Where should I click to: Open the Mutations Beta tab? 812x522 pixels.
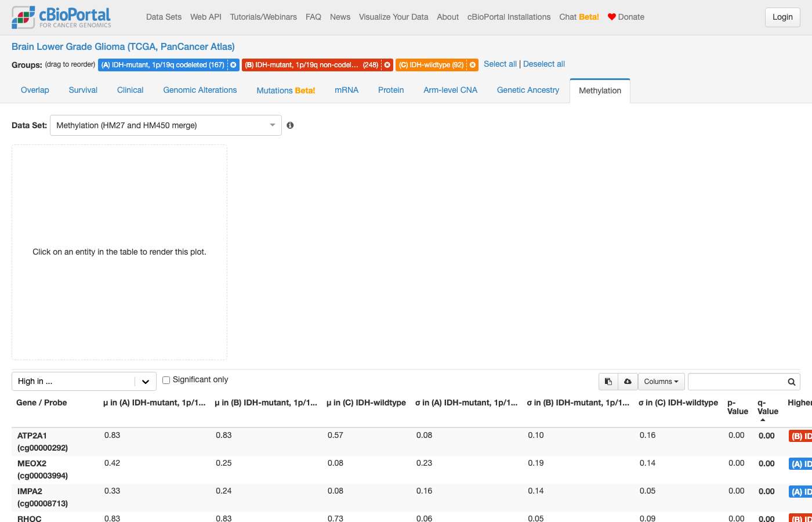[286, 90]
